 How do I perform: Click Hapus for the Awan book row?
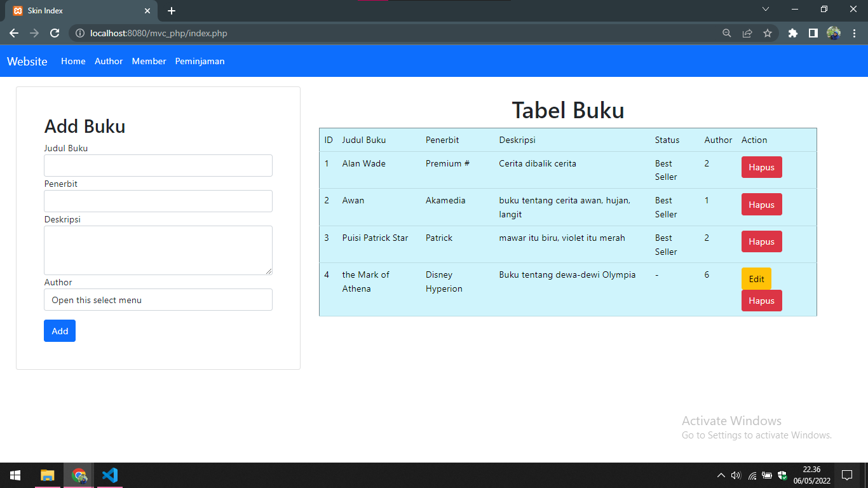coord(761,204)
